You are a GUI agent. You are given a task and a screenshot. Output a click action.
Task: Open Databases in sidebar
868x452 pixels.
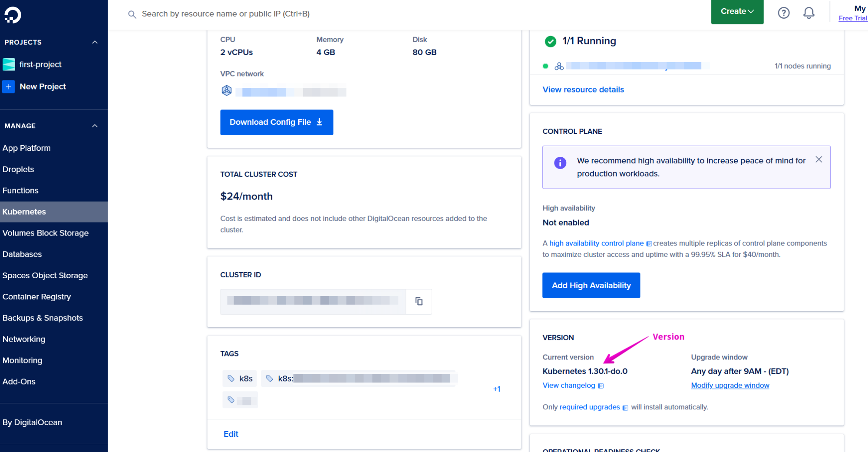click(22, 254)
